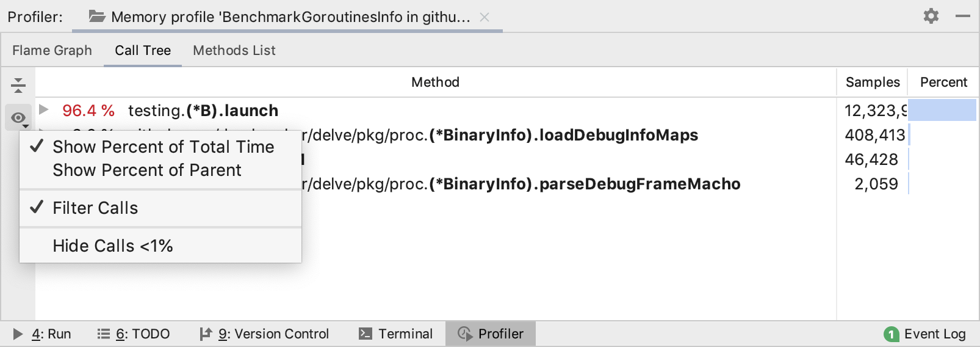This screenshot has height=347, width=980.
Task: Close the Memory profile tab
Action: tap(485, 17)
